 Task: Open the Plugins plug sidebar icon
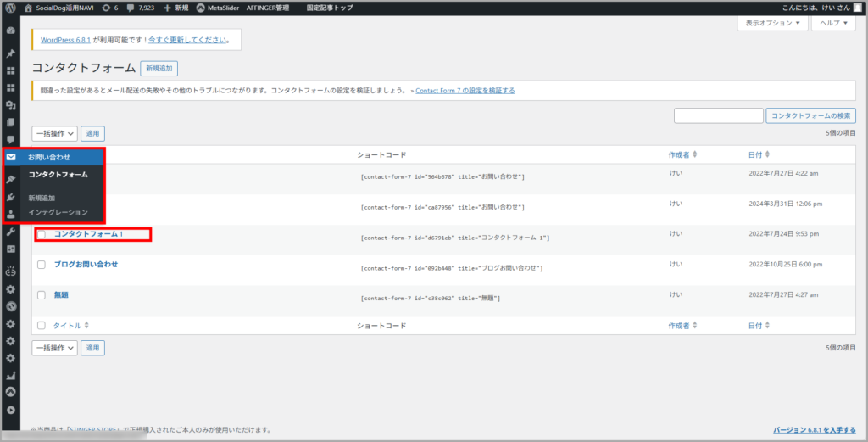pyautogui.click(x=10, y=197)
